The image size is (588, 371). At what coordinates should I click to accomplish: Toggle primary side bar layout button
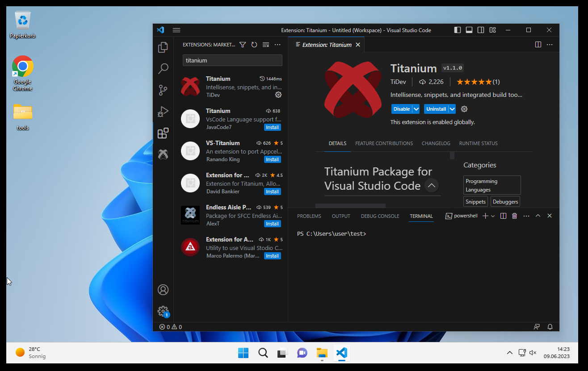(458, 30)
